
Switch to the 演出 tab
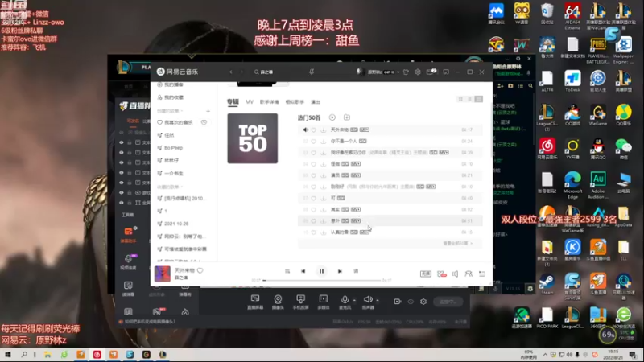click(x=316, y=102)
